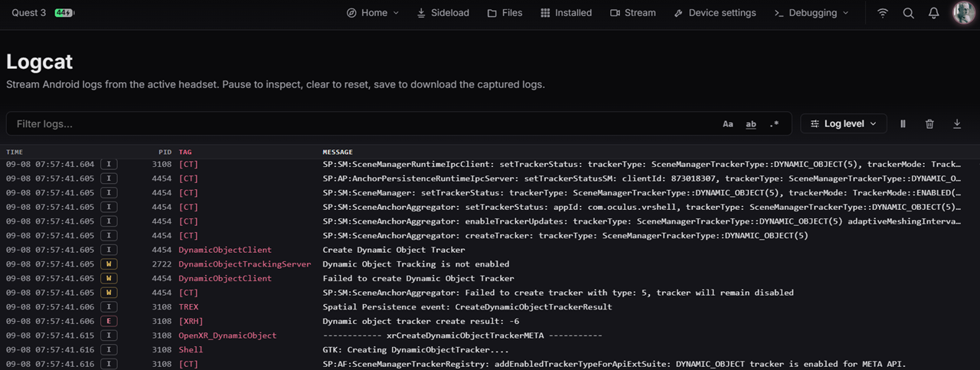Click the Stream camera icon
Image resolution: width=980 pixels, height=370 pixels.
pyautogui.click(x=615, y=13)
